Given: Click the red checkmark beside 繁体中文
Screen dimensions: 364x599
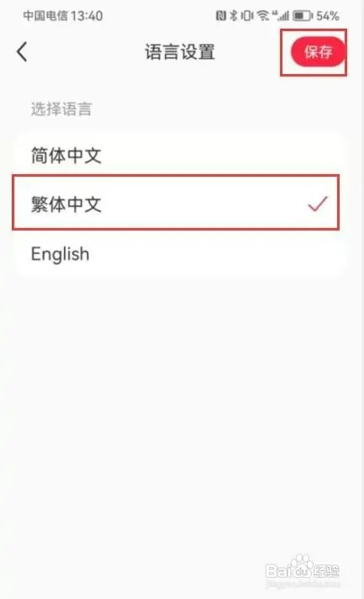Looking at the screenshot, I should pyautogui.click(x=318, y=204).
